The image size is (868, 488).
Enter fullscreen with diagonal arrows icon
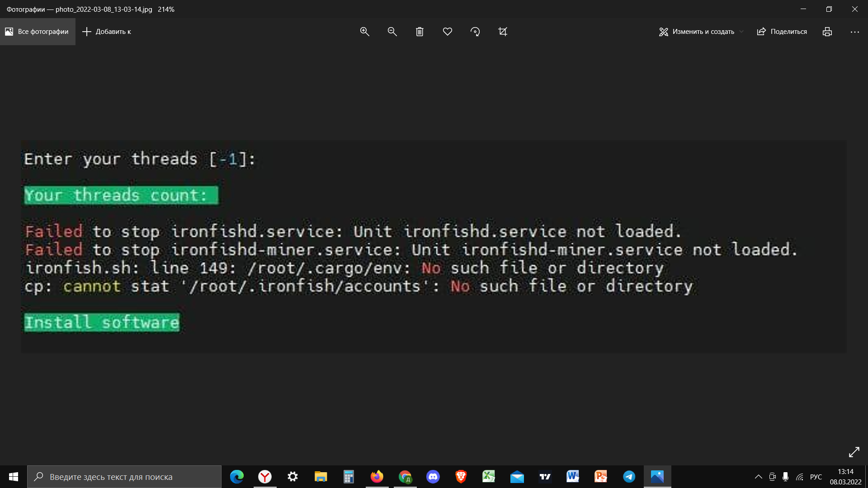(854, 452)
